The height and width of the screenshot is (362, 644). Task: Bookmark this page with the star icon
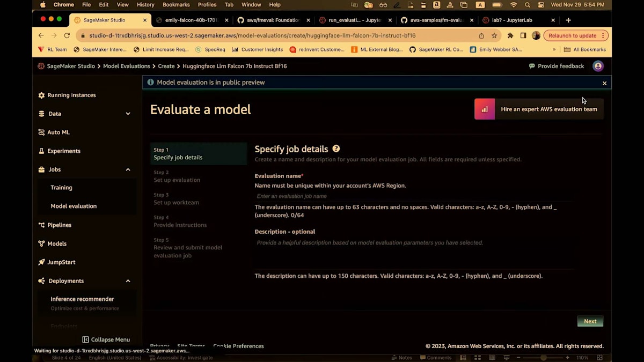point(494,35)
